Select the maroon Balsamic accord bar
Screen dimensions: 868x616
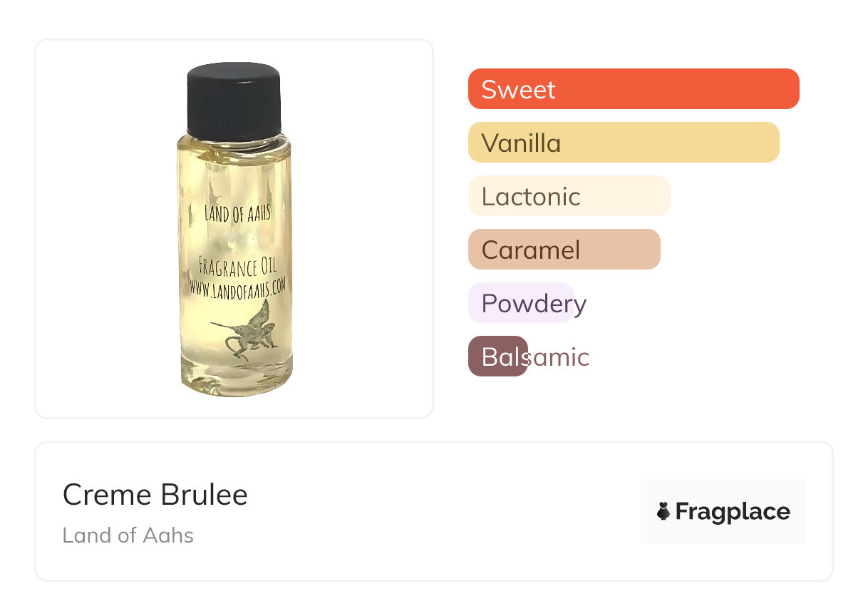(x=497, y=356)
